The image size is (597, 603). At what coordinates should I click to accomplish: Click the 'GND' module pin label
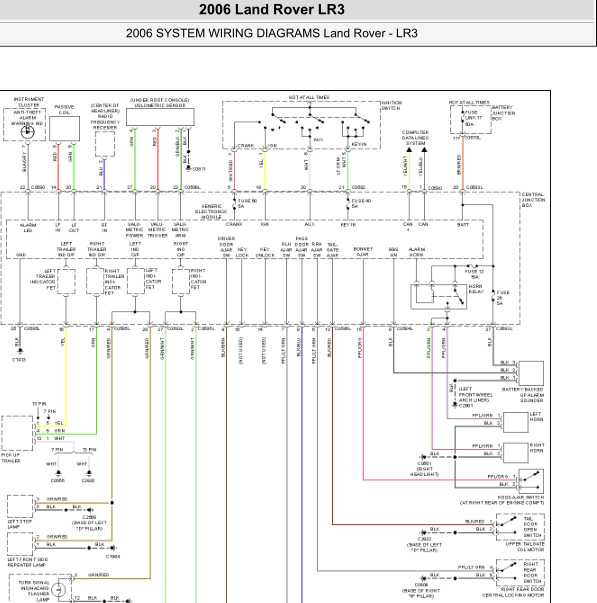tap(21, 255)
